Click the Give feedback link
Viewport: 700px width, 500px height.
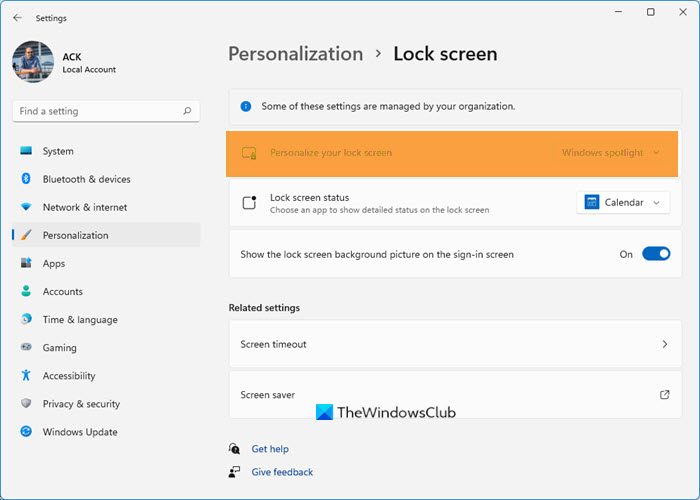282,472
